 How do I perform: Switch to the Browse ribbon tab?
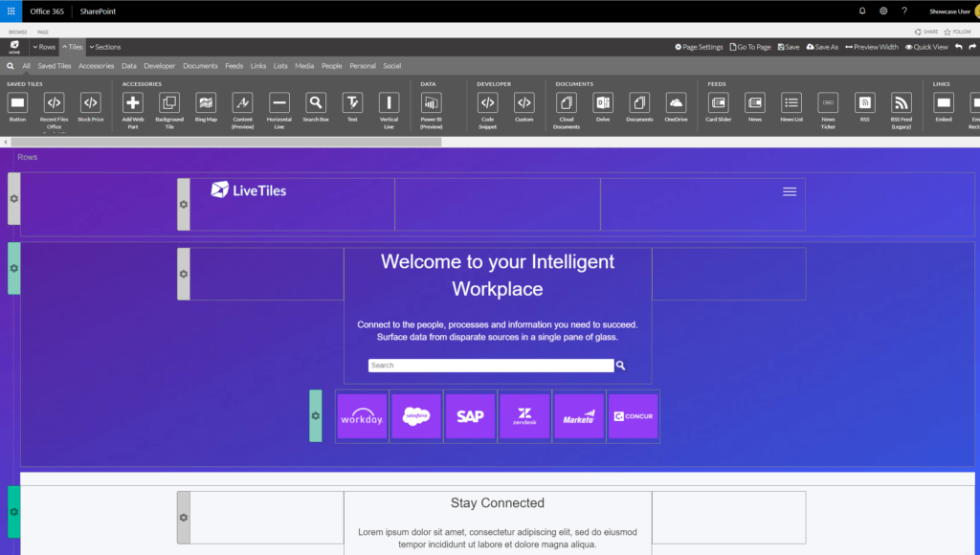tap(18, 32)
